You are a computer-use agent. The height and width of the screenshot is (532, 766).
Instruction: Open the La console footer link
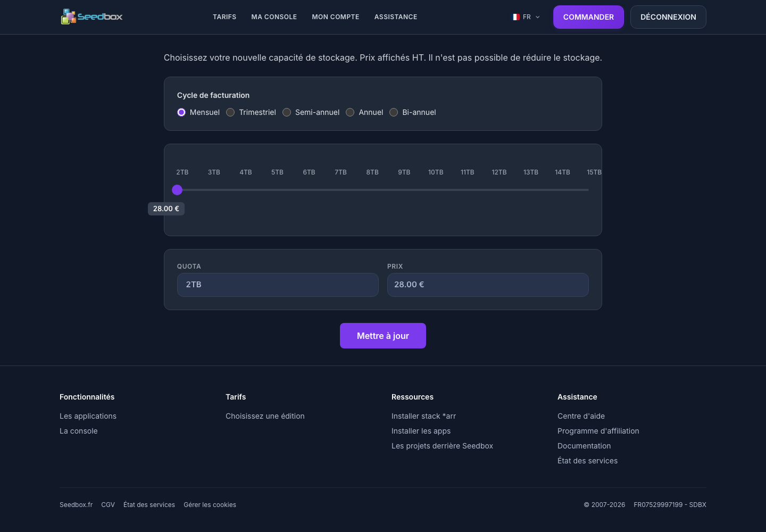tap(79, 431)
